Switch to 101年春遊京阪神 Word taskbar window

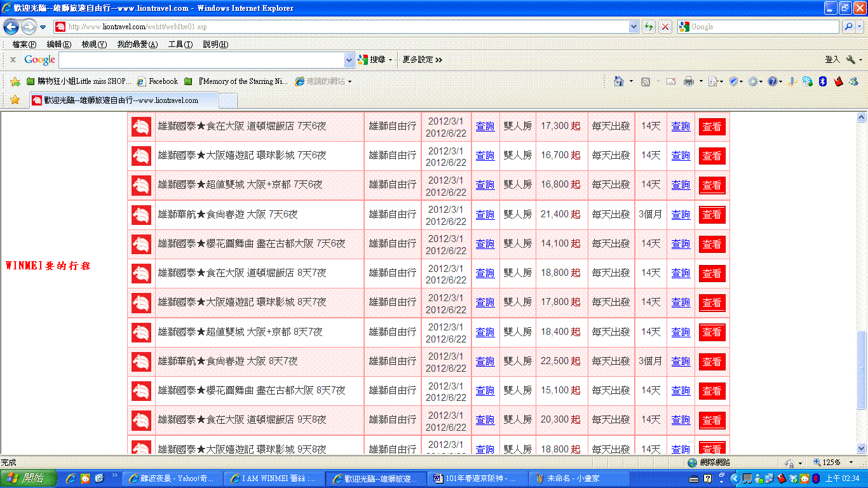tap(478, 478)
